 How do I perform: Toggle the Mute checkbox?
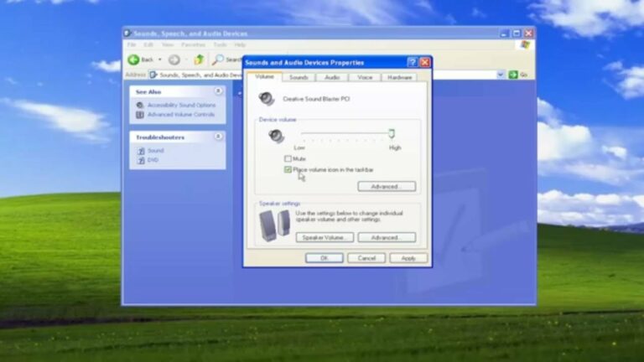(288, 158)
